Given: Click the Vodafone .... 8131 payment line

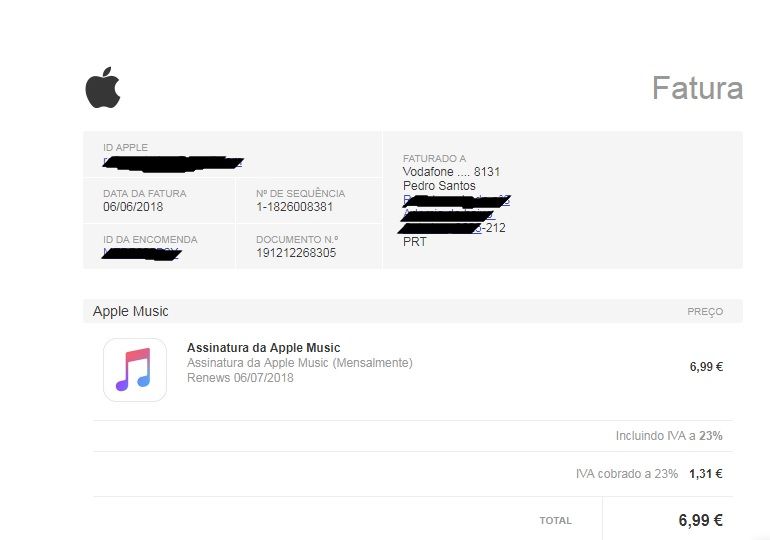Looking at the screenshot, I should (x=451, y=172).
